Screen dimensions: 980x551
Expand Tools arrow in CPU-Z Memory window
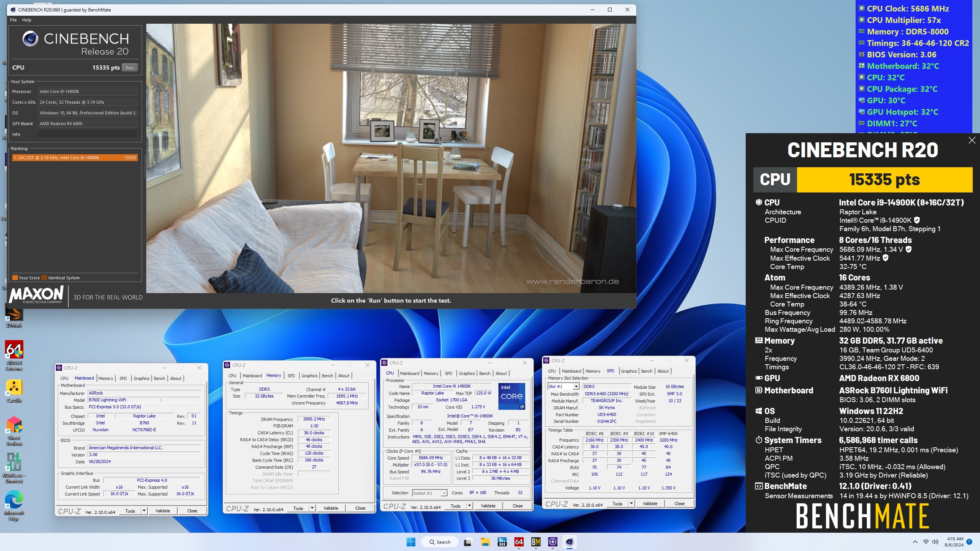[x=312, y=508]
